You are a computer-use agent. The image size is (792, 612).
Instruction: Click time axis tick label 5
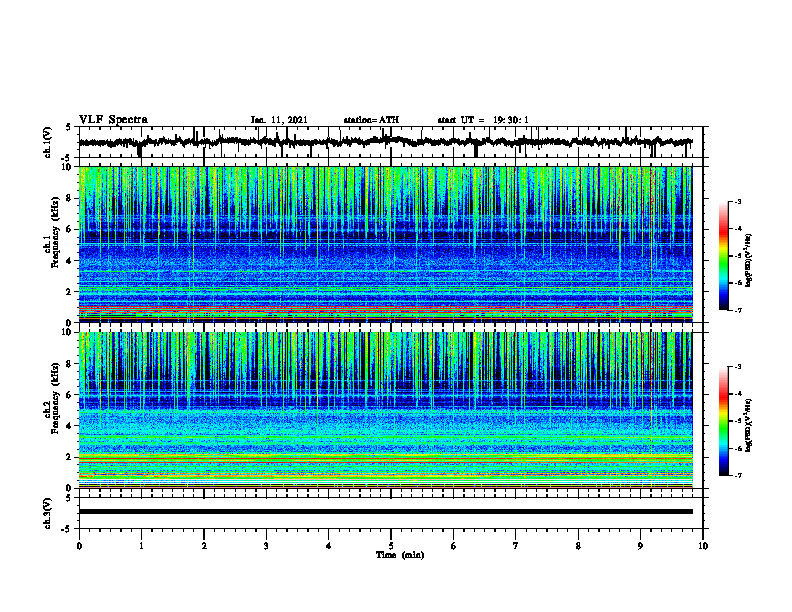pyautogui.click(x=391, y=546)
